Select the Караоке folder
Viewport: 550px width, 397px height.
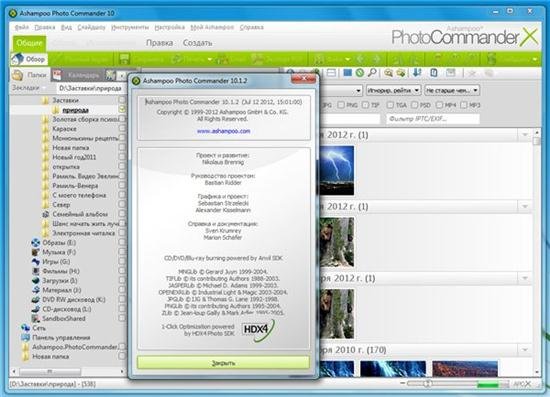pos(59,129)
